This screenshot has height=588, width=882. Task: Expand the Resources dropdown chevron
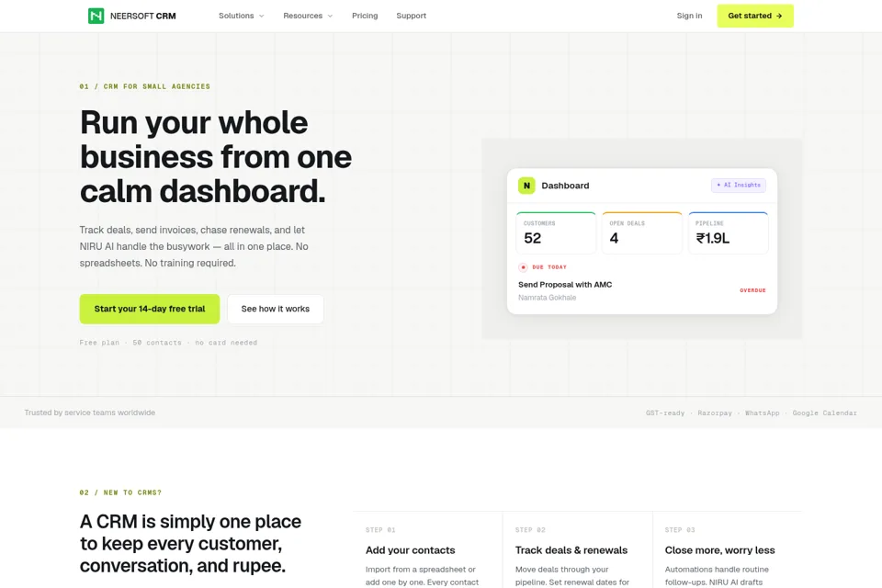coord(330,16)
